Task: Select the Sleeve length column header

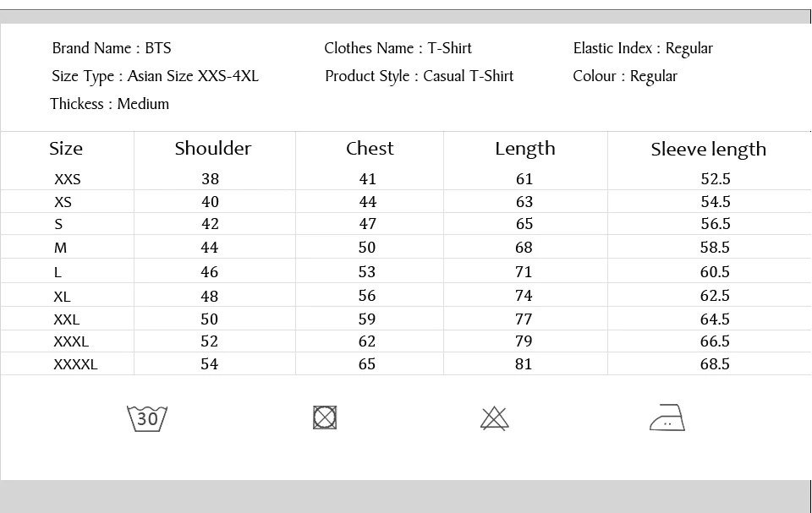Action: click(x=709, y=150)
